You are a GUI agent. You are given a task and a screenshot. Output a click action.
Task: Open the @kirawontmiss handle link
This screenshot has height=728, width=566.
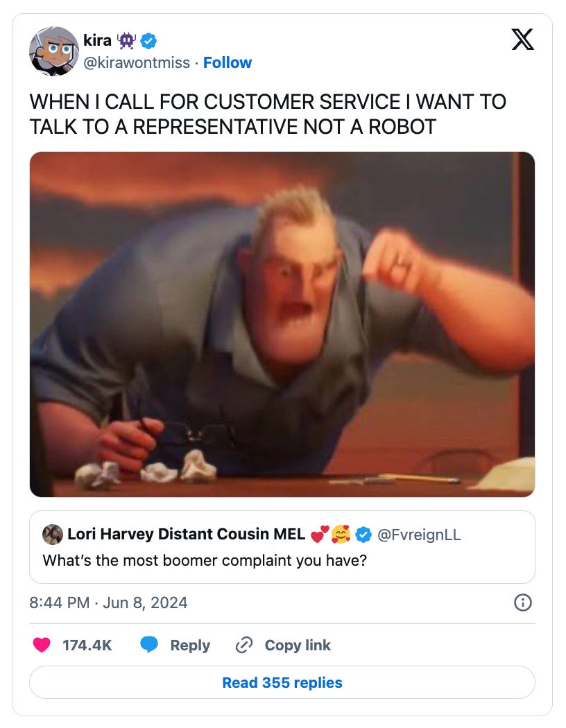click(137, 62)
